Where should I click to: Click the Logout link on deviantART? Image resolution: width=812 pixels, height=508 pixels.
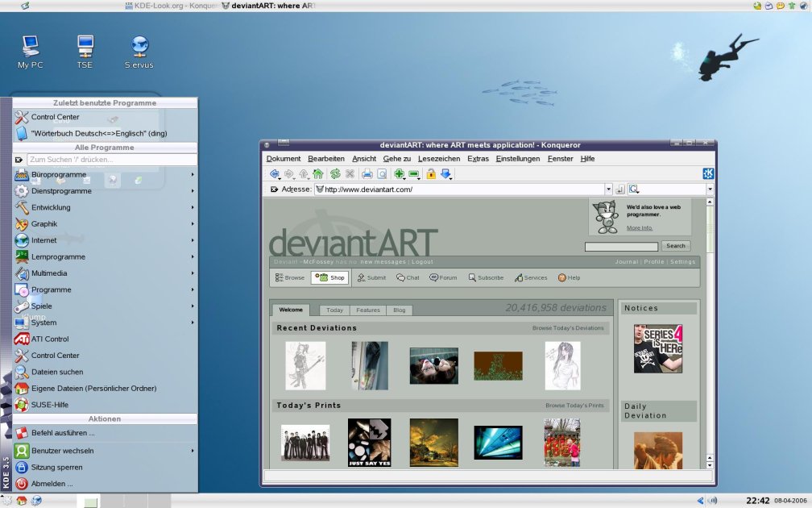422,262
